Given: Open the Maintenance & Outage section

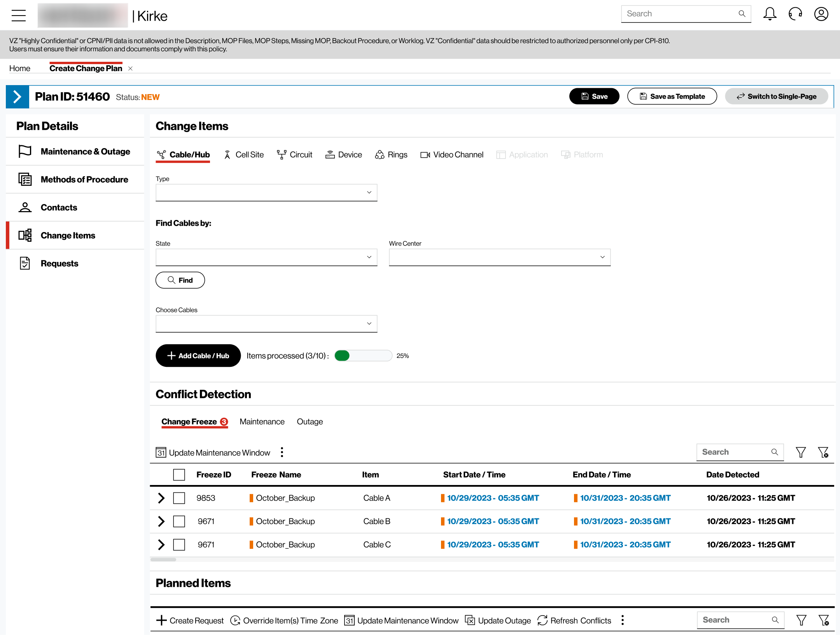Looking at the screenshot, I should (75, 151).
